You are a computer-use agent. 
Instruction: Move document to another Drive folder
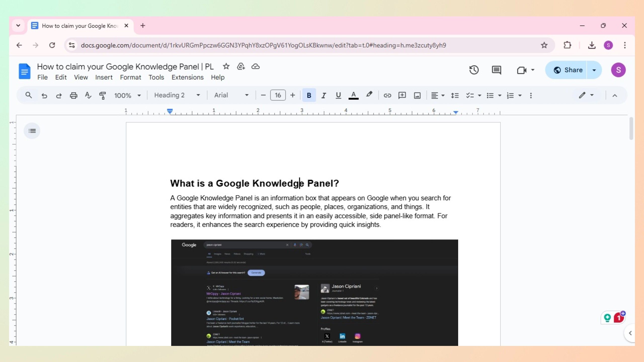pos(241,66)
